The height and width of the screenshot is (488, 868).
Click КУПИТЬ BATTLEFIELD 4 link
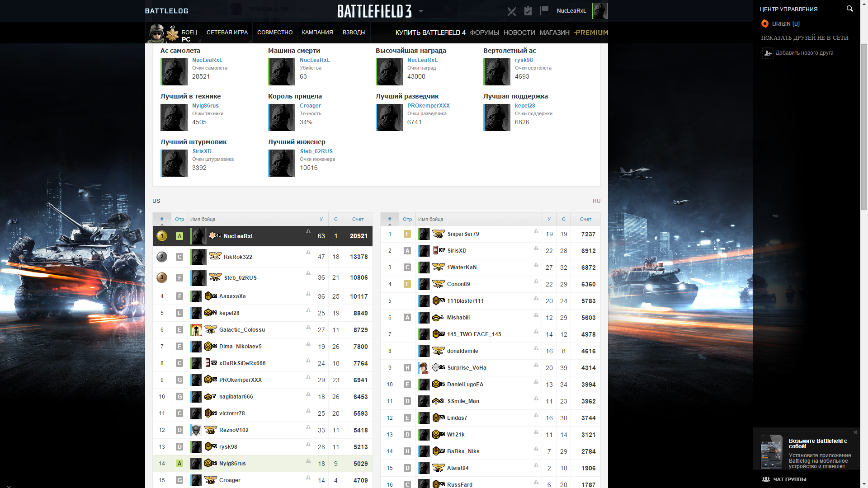click(430, 33)
